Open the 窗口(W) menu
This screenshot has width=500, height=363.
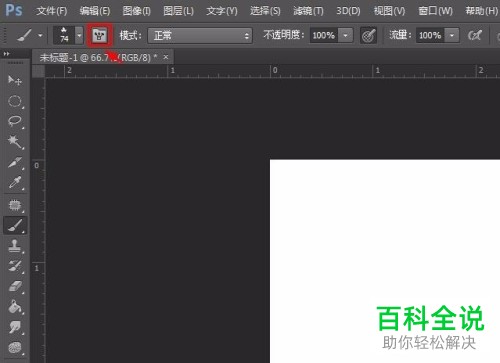point(435,11)
